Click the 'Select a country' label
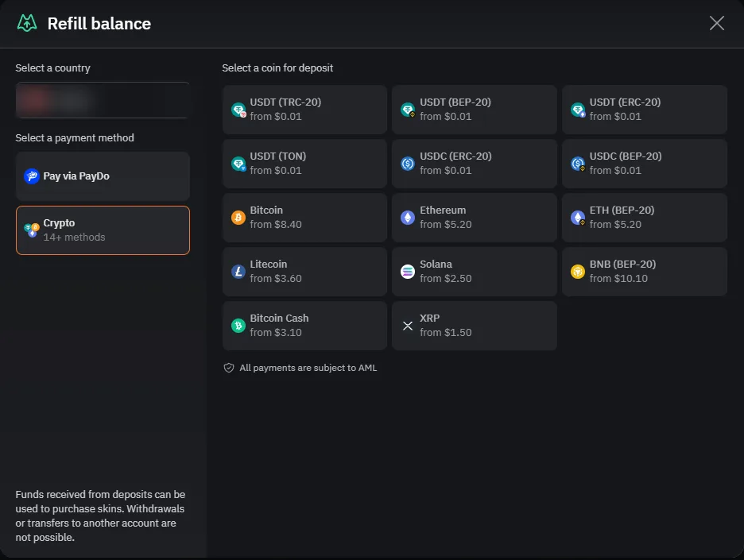Viewport: 744px width, 560px height. tap(52, 68)
